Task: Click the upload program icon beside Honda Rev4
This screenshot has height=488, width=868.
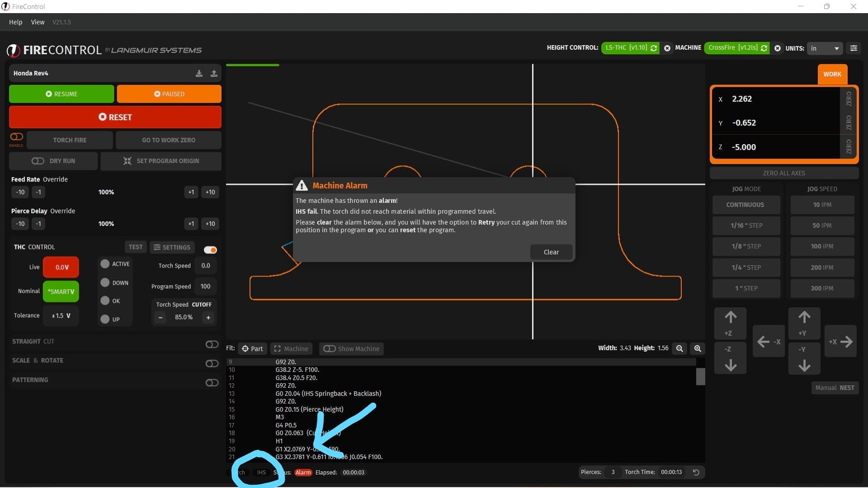Action: pos(214,73)
